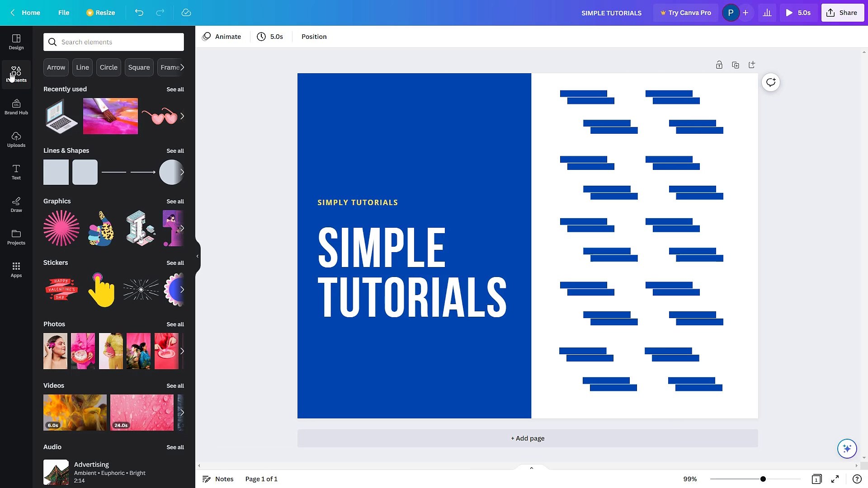Open the comment tool on canvas
Screen dimensions: 868x488
[x=771, y=82]
